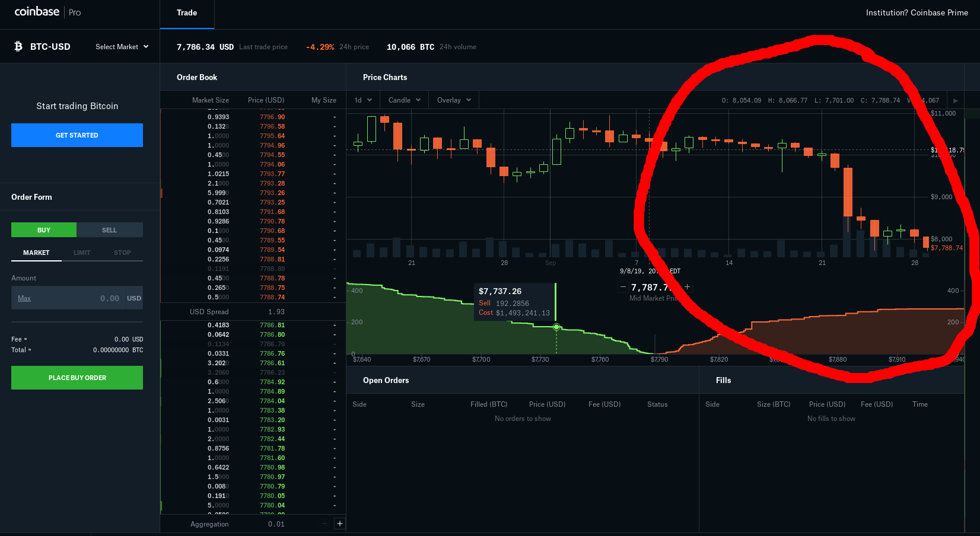
Task: Click the 7,786.34 USD last trade price
Action: pos(205,47)
